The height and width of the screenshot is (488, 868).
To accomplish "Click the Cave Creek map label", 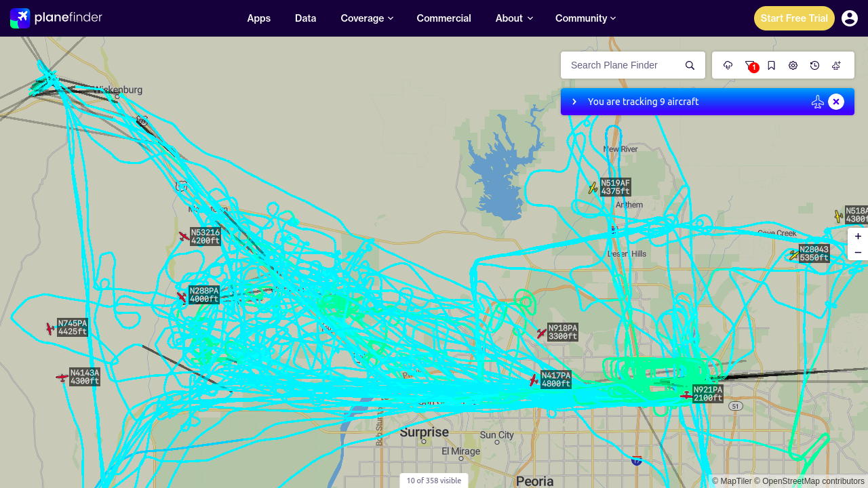I will point(777,233).
